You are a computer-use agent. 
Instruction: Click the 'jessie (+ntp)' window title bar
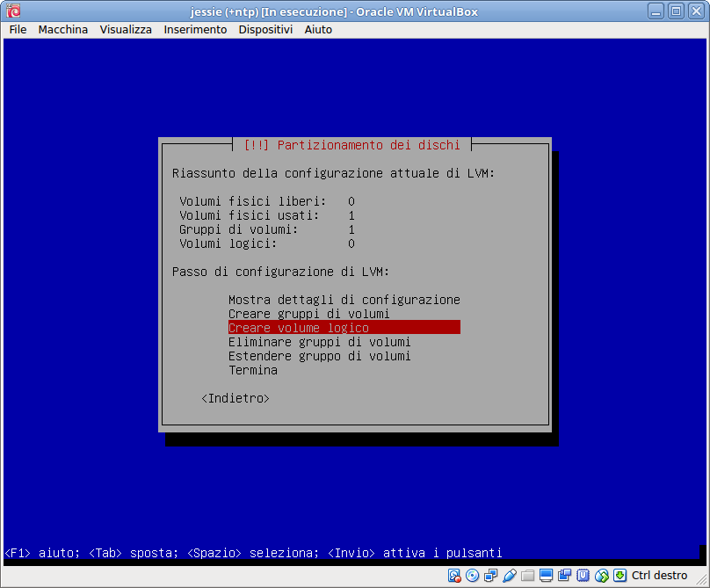334,11
